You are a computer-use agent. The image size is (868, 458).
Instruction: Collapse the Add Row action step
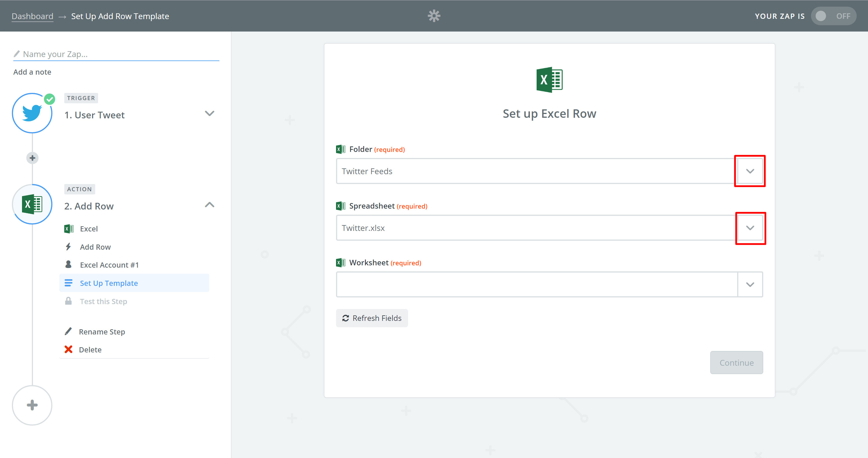click(x=209, y=205)
